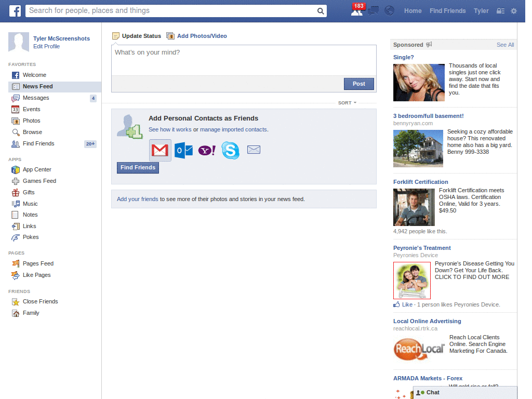Click the Photos sidebar icon
532x399 pixels.
[x=16, y=121]
